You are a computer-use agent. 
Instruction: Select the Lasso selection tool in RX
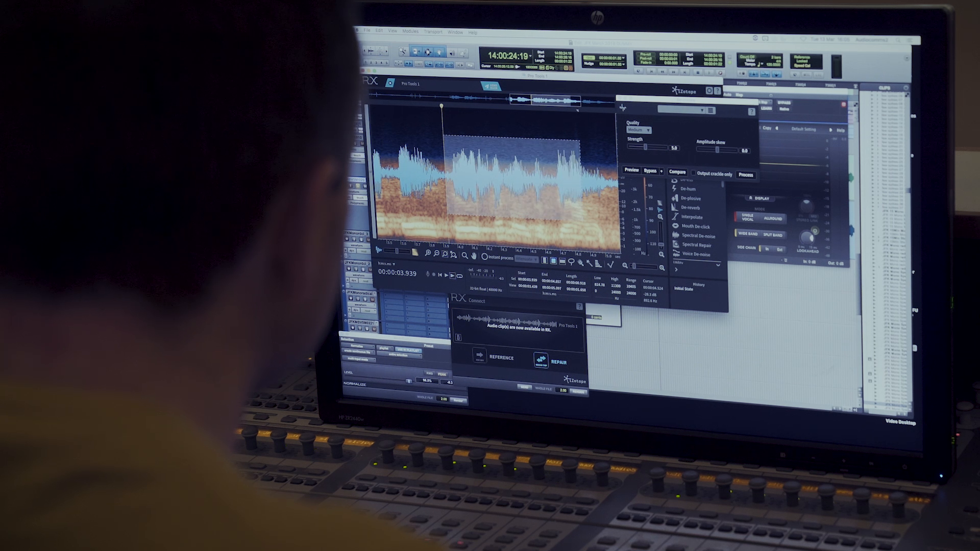[571, 262]
